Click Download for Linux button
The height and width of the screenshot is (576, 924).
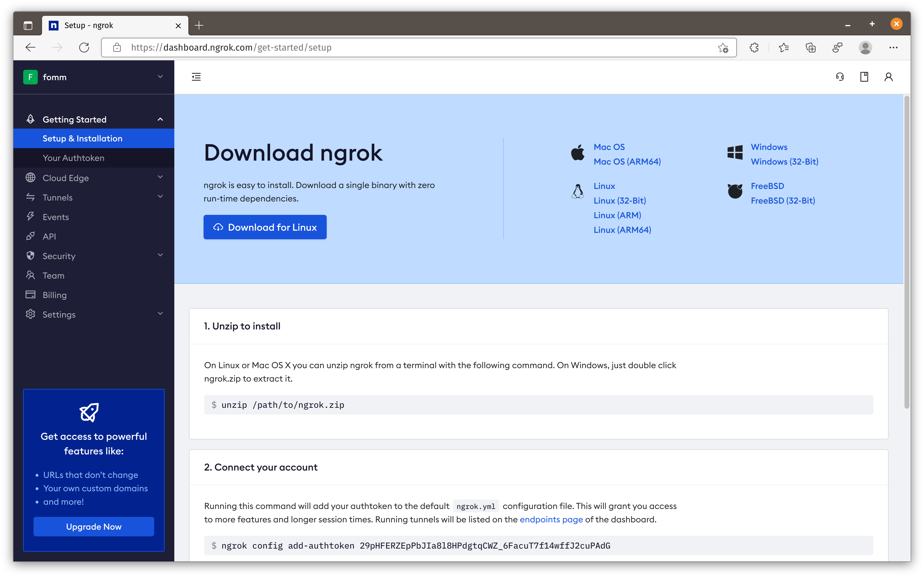click(x=265, y=227)
